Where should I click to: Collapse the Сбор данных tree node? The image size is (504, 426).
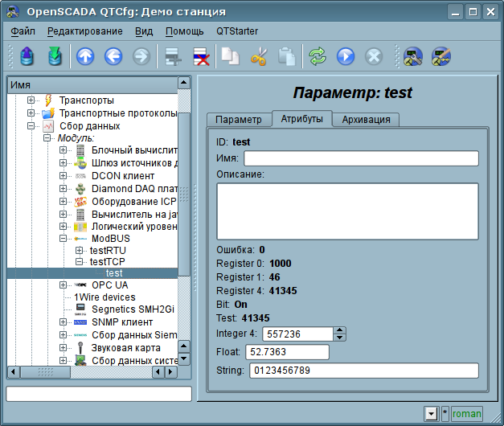tap(31, 125)
